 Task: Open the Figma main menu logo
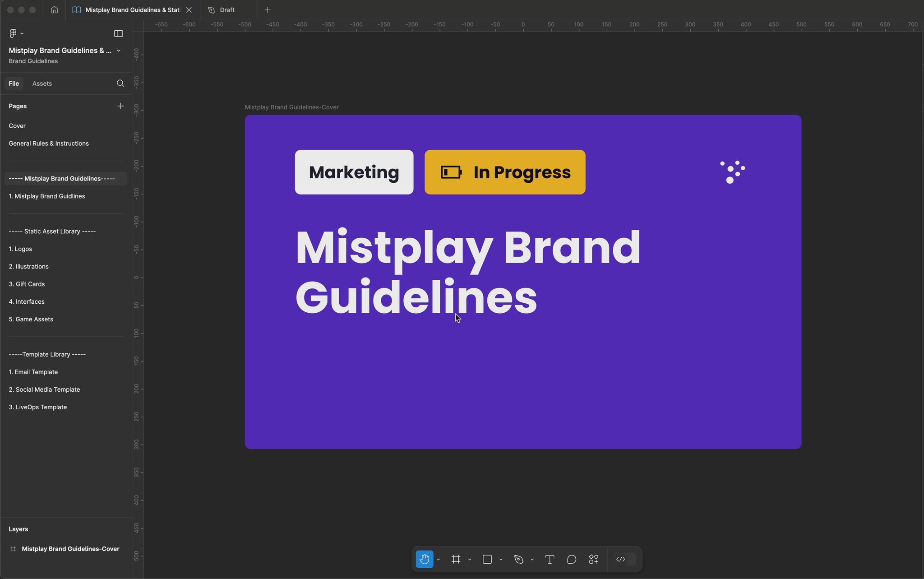[x=13, y=33]
